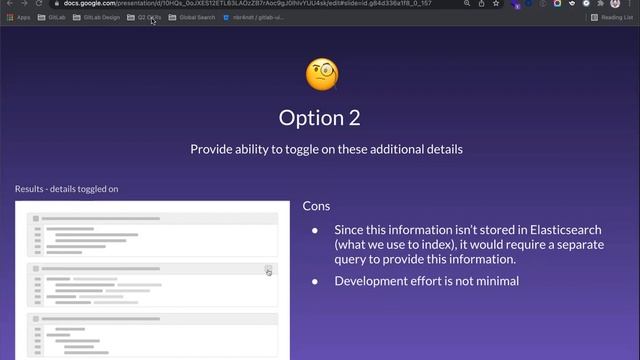This screenshot has height=360, width=640.
Task: Toggle details icon on second result card
Action: point(268,269)
